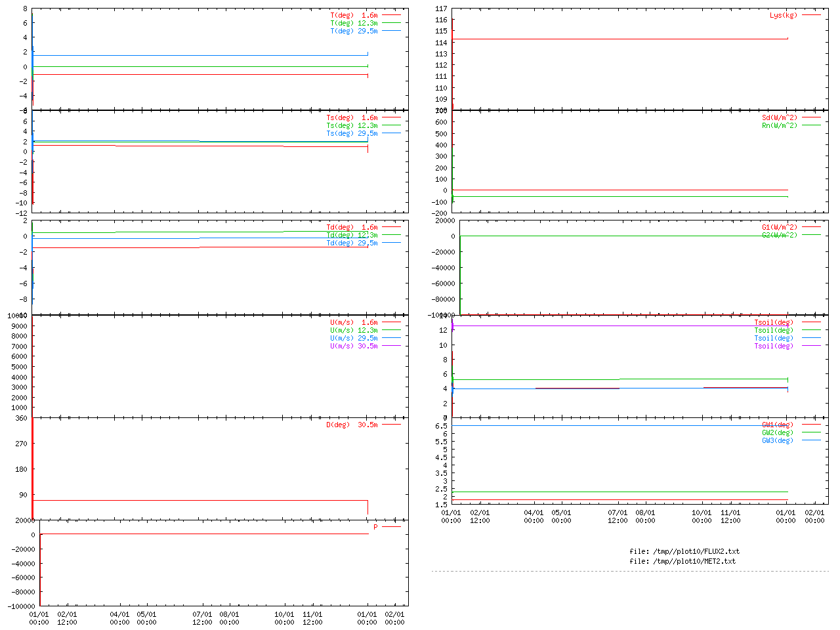Select the file /tmp//plot10/MET2.txt caption
The image size is (840, 630).
682,561
